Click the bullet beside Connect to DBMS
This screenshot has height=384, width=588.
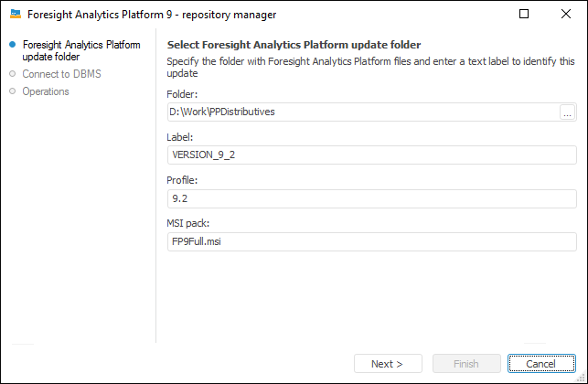(x=13, y=74)
